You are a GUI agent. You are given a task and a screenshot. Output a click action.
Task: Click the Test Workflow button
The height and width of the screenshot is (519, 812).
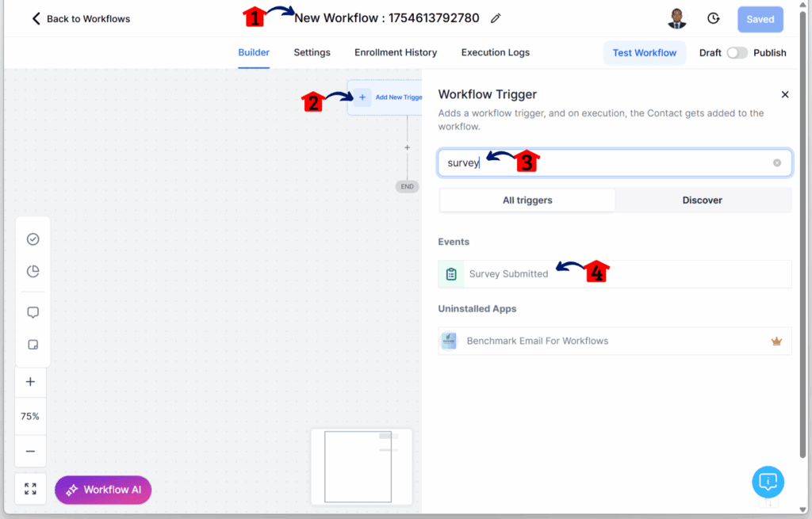coord(644,53)
